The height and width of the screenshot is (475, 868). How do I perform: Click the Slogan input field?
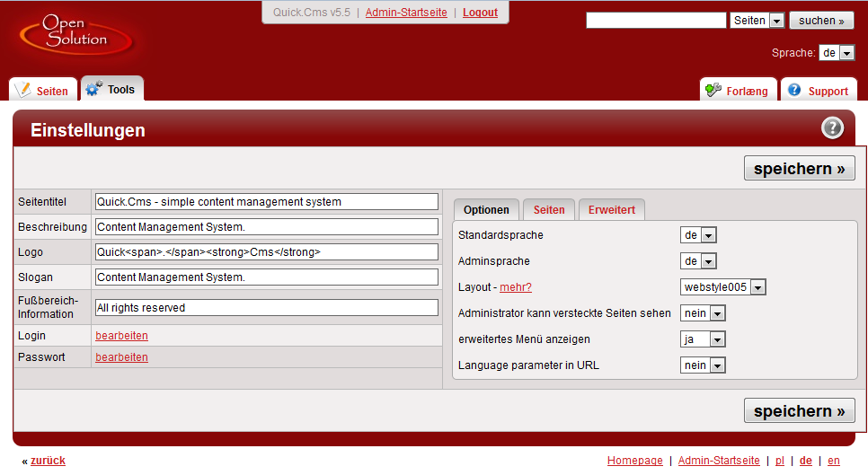(266, 277)
